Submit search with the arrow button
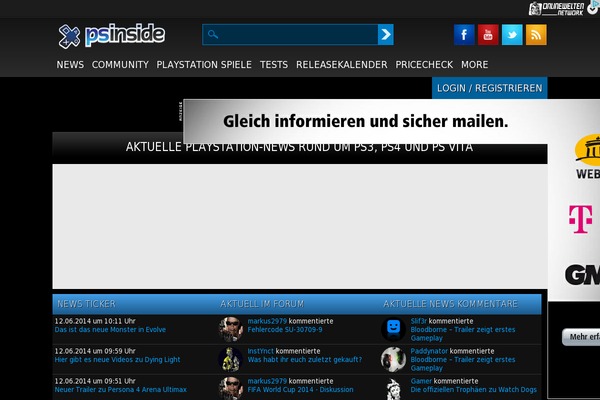Image resolution: width=600 pixels, height=400 pixels. (386, 34)
